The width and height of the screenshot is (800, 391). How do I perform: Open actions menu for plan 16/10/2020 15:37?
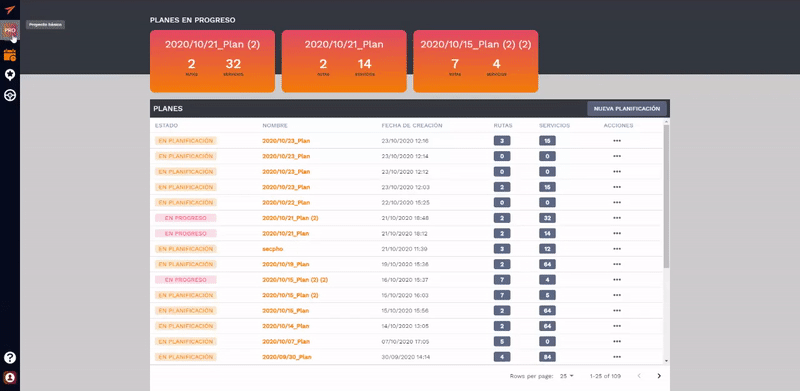[617, 280]
